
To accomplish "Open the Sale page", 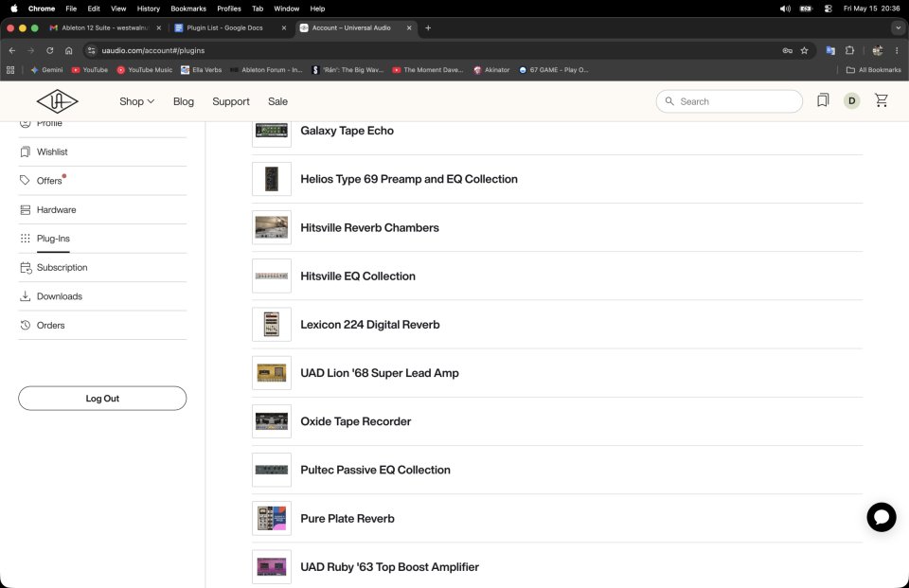I will coord(277,101).
